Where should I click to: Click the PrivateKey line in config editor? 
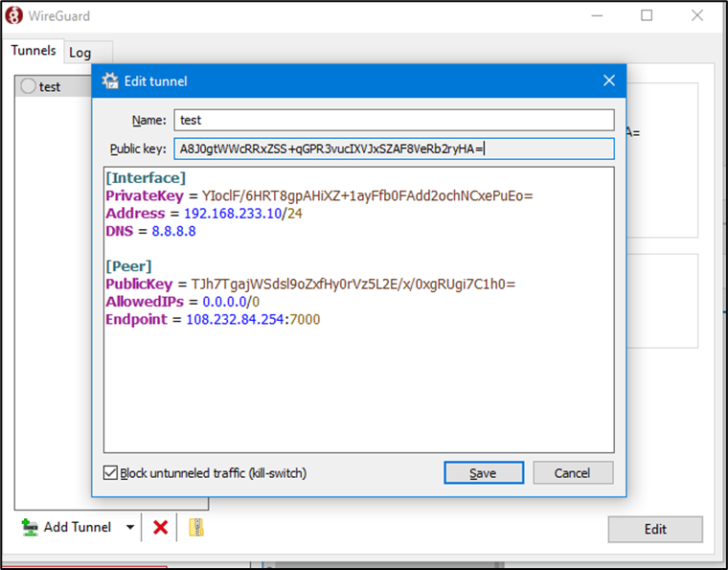tap(318, 195)
